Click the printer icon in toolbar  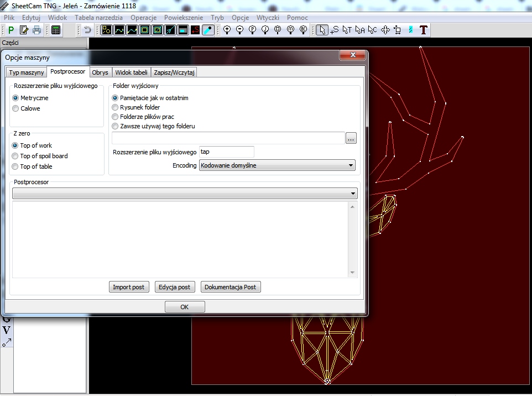pos(36,30)
